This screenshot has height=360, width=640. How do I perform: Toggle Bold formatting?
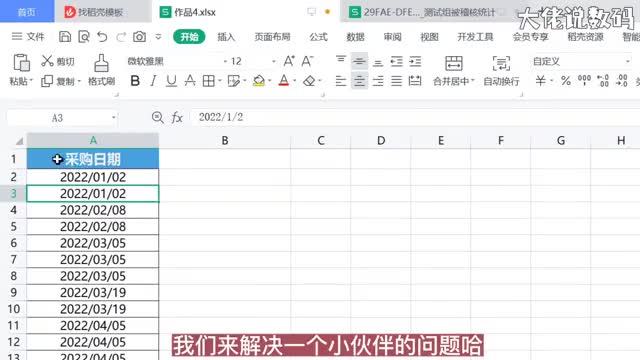click(x=135, y=81)
